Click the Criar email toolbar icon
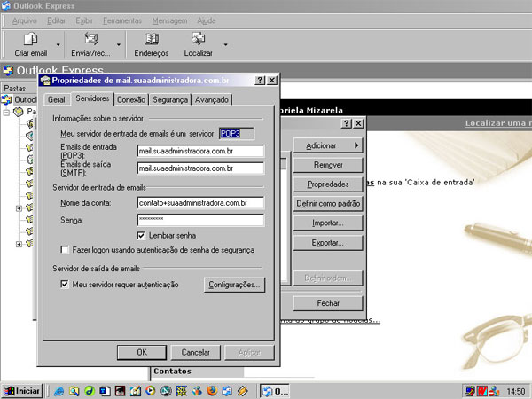Image resolution: width=532 pixels, height=399 pixels. pyautogui.click(x=30, y=39)
